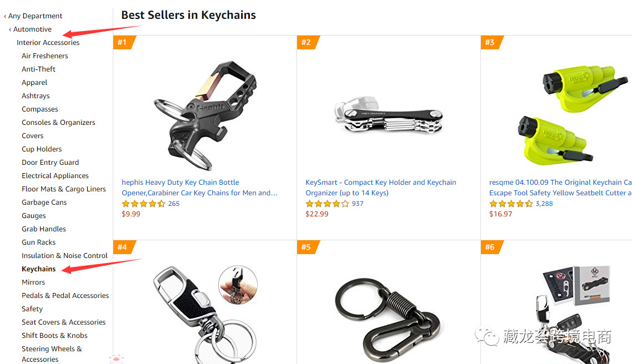632x364 pixels.
Task: Open the Air Fresheners category
Action: point(45,56)
